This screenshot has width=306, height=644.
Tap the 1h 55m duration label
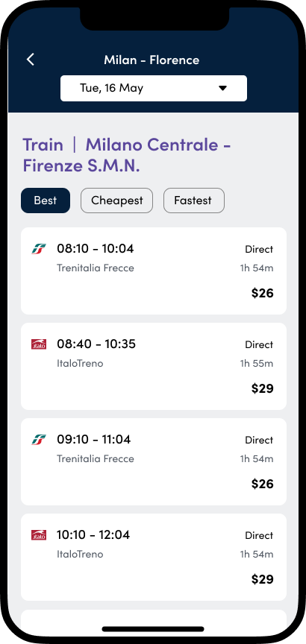(257, 364)
